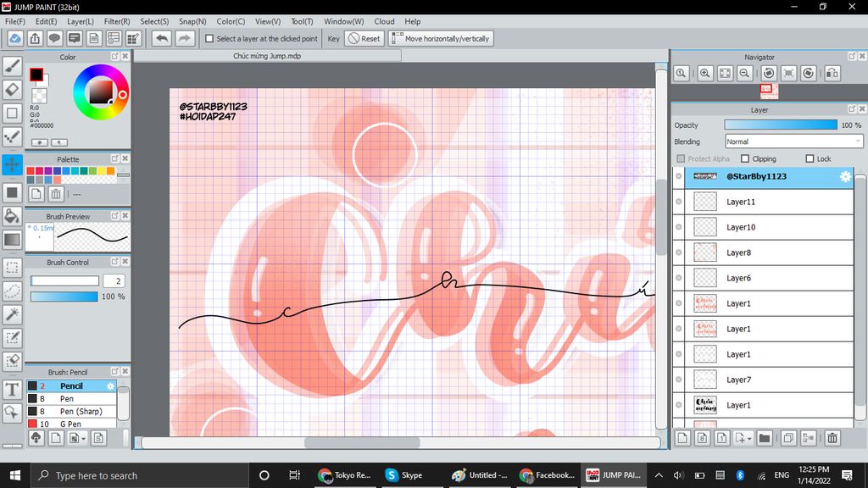Image resolution: width=868 pixels, height=488 pixels.
Task: Click Move horizontally/vertically button
Action: pos(441,39)
